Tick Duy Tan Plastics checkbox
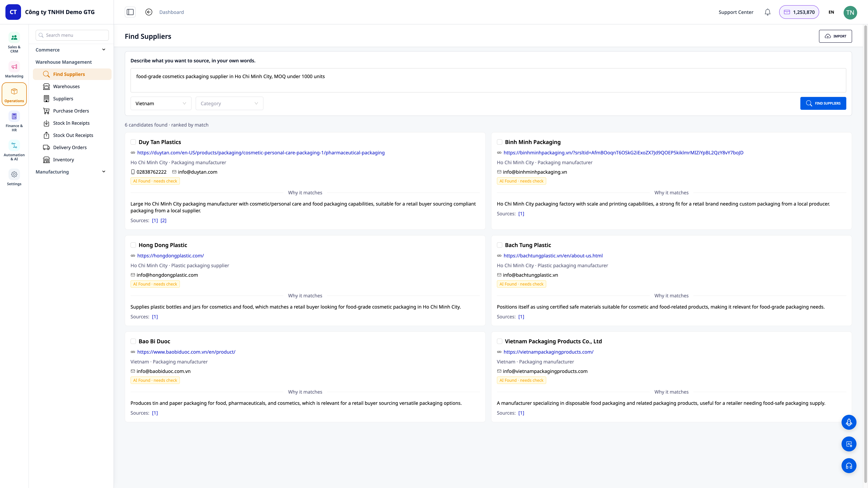The height and width of the screenshot is (488, 868). pos(133,142)
